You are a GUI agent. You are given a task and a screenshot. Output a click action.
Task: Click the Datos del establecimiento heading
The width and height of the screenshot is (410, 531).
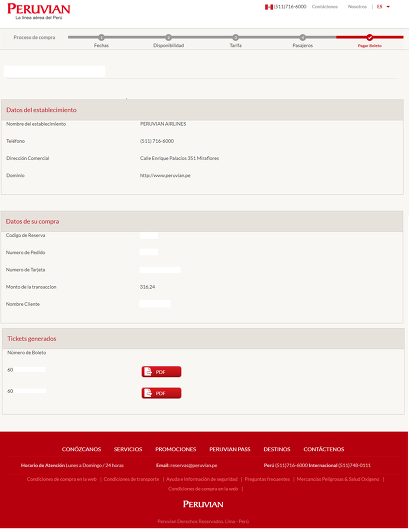(x=41, y=110)
